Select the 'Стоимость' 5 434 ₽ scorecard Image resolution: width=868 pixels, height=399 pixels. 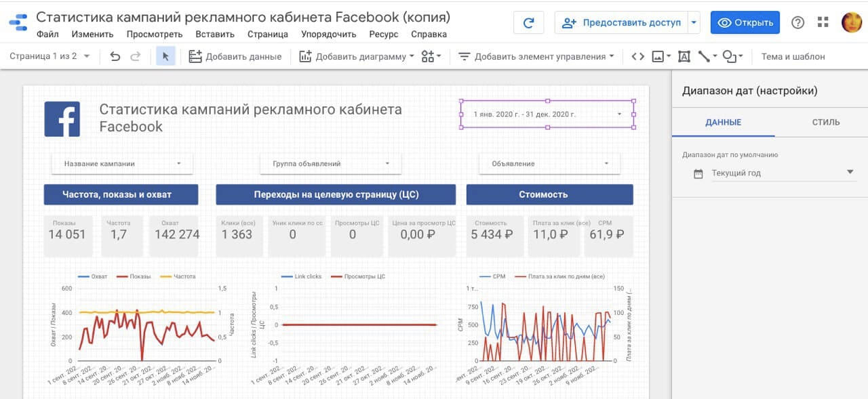(494, 236)
